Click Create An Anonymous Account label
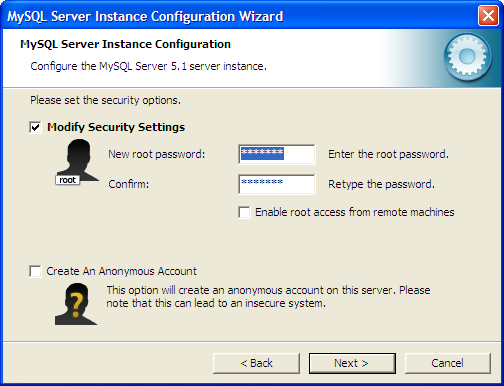The width and height of the screenshot is (504, 386). pos(122,271)
